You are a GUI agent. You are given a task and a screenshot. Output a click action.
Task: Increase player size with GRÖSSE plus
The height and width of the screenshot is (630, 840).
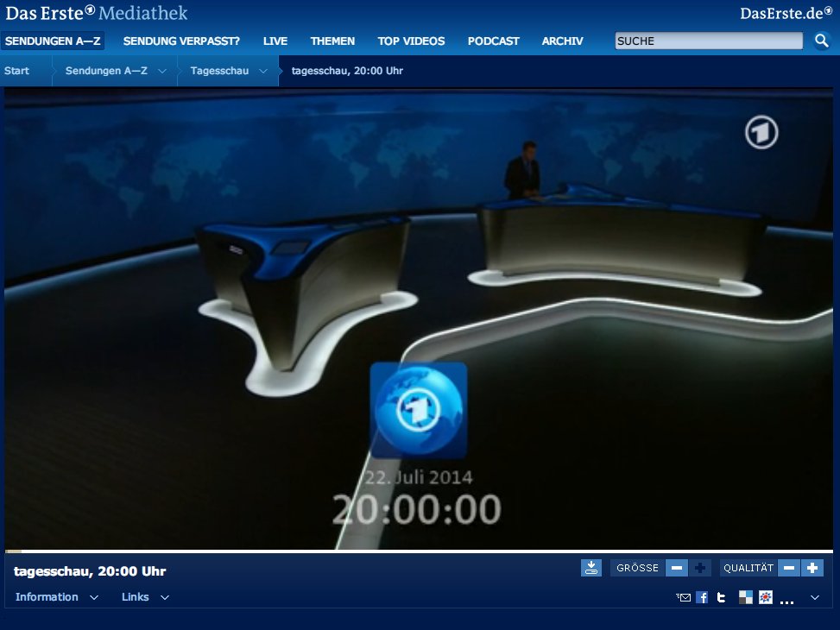(699, 568)
